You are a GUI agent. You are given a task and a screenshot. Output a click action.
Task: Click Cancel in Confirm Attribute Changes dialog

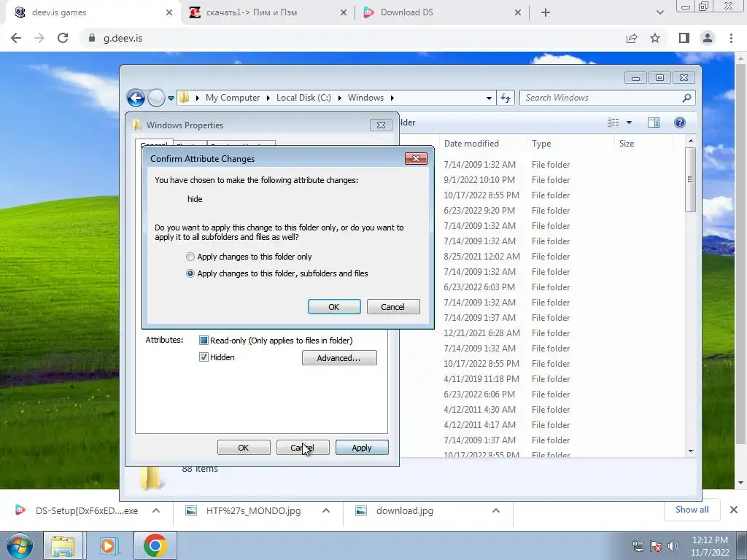[x=393, y=307]
